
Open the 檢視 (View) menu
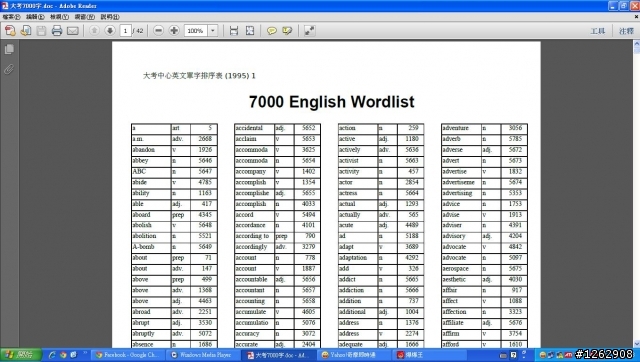[x=59, y=17]
